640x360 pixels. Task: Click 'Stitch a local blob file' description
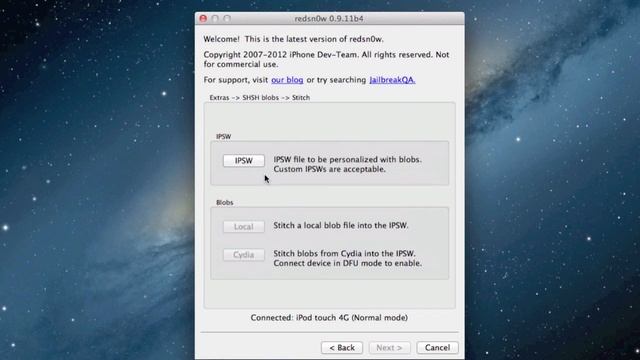coord(341,225)
